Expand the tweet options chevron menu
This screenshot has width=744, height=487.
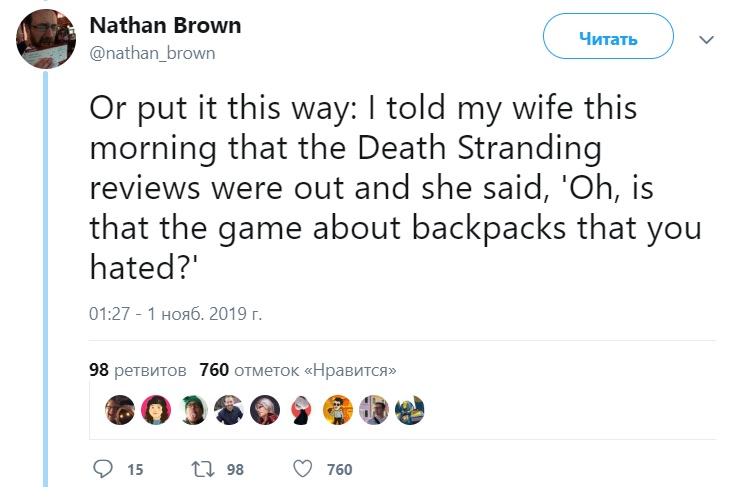pyautogui.click(x=707, y=40)
